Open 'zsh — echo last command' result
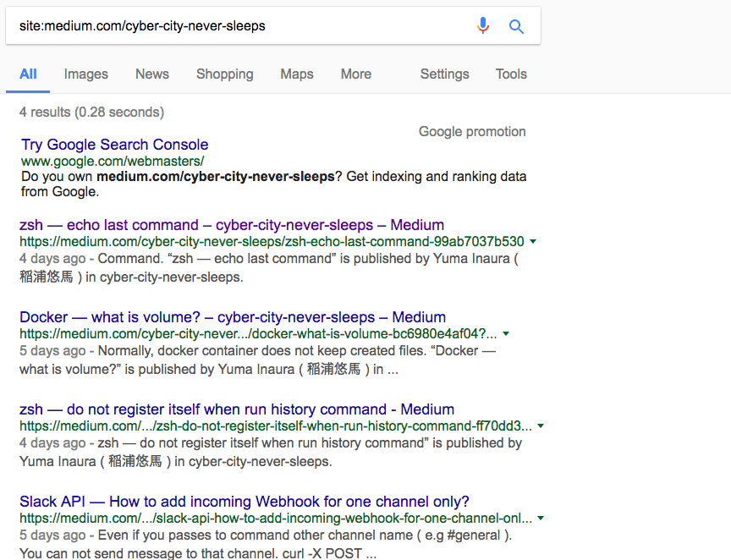 pos(232,225)
